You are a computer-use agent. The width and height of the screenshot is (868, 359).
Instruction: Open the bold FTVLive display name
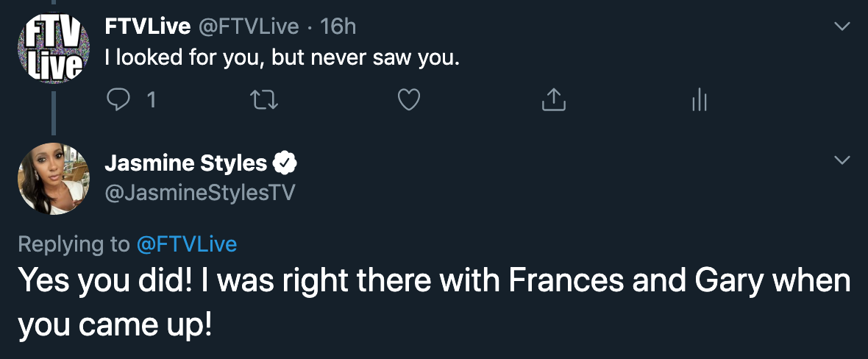tap(148, 26)
